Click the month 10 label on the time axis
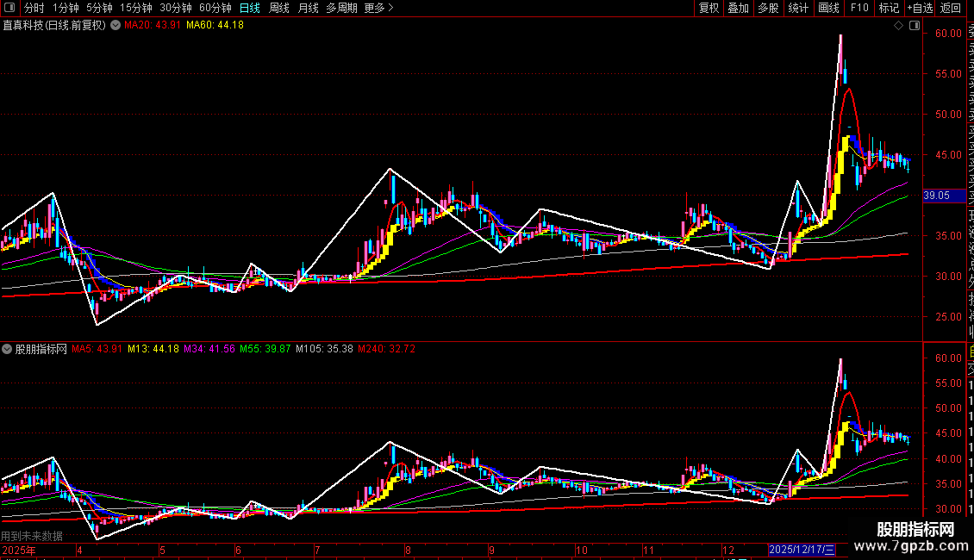974x560 pixels. coord(582,550)
